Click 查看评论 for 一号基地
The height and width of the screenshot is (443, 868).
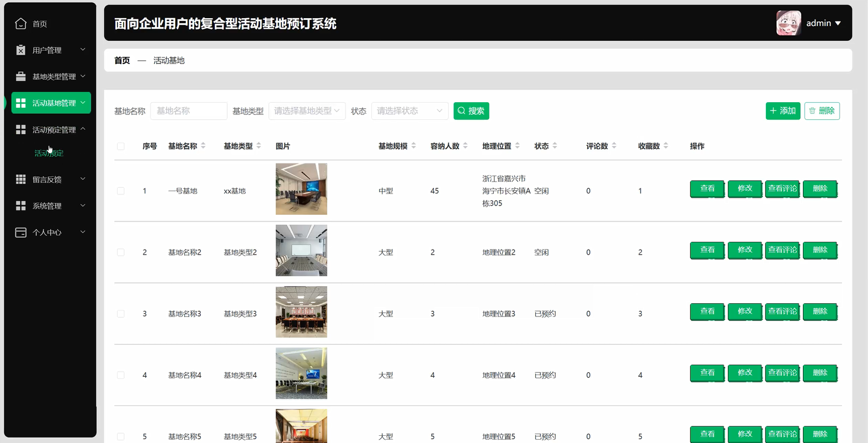pyautogui.click(x=782, y=189)
